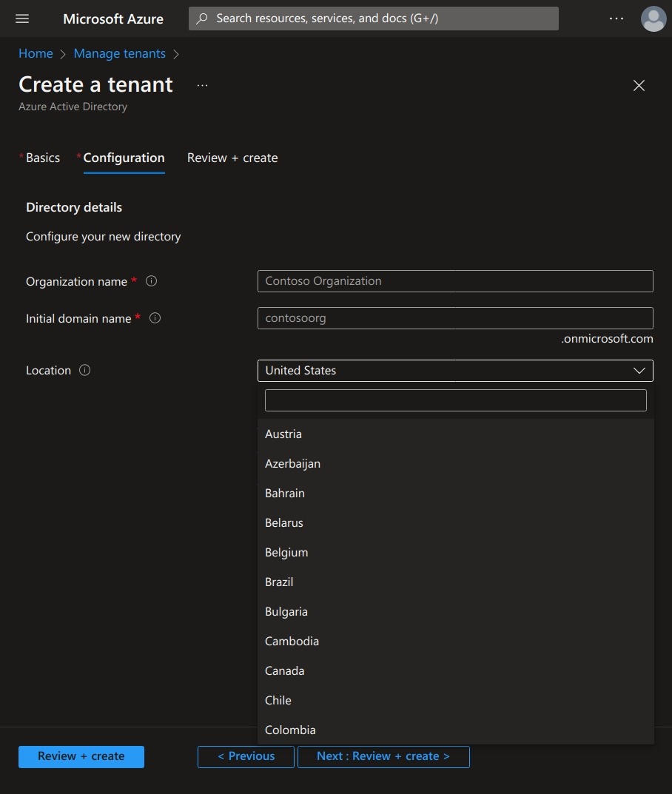This screenshot has width=672, height=794.
Task: Choose Belgium from location list
Action: [x=456, y=553]
